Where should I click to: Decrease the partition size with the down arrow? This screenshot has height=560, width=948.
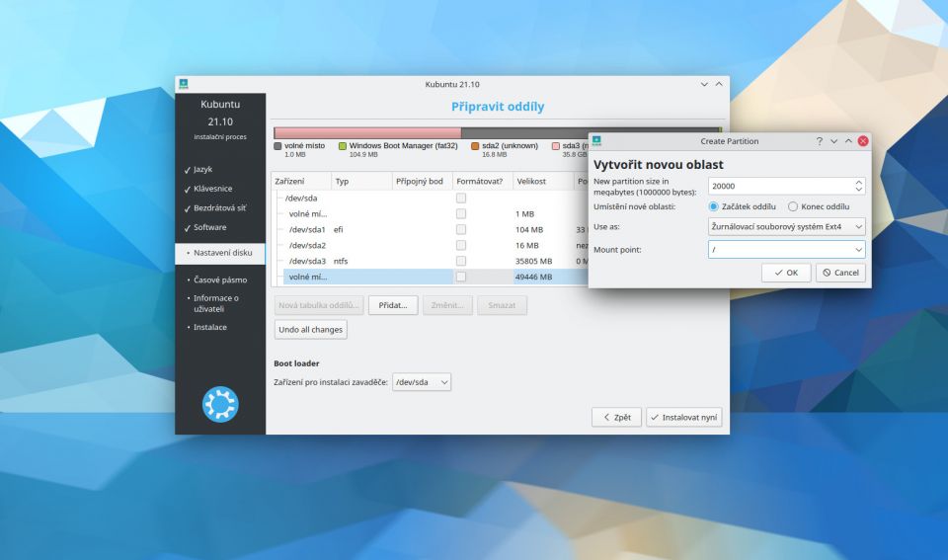click(858, 190)
